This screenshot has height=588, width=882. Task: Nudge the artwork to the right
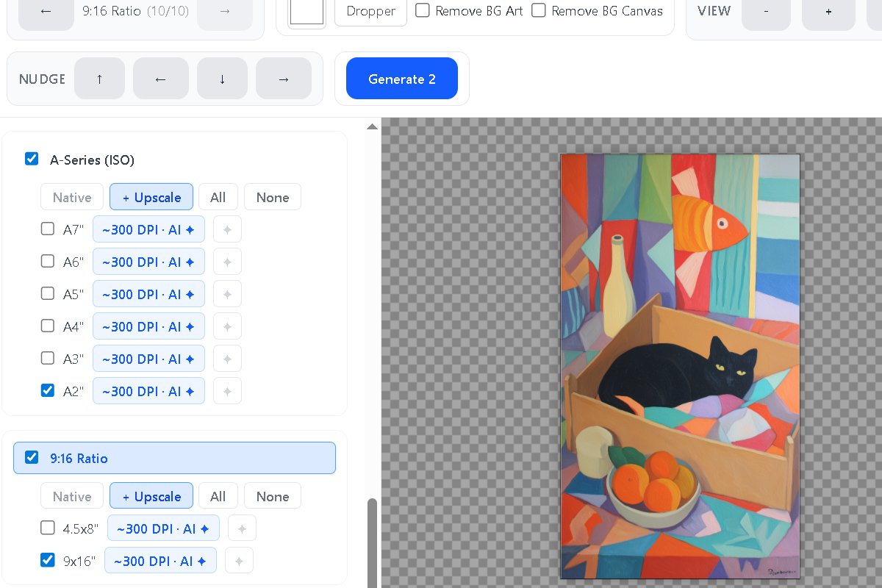(284, 79)
